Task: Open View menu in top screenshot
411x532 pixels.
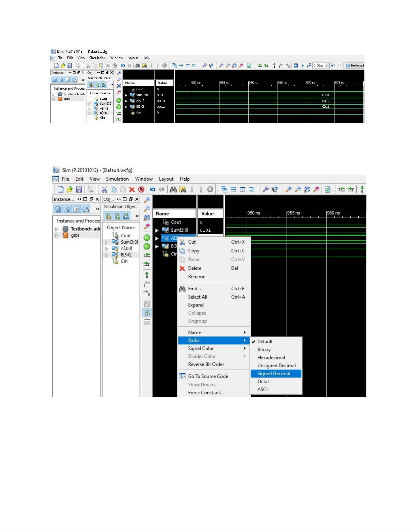Action: tap(81, 58)
